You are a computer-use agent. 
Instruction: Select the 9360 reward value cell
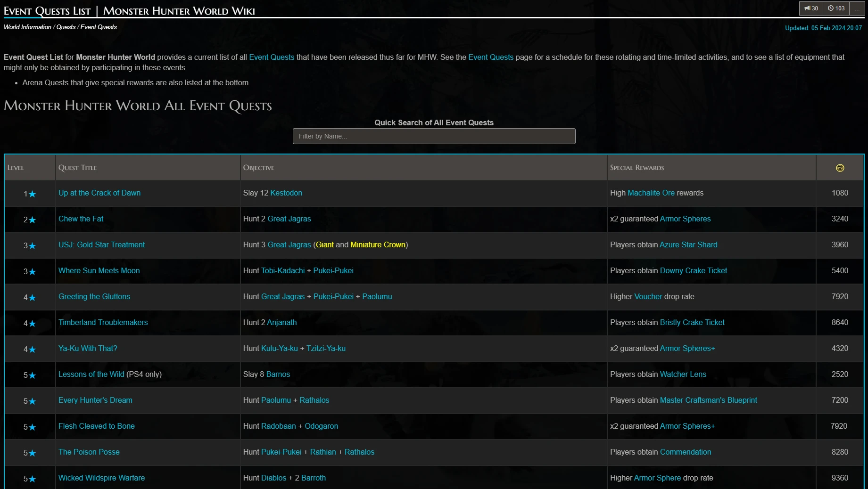[x=840, y=478]
